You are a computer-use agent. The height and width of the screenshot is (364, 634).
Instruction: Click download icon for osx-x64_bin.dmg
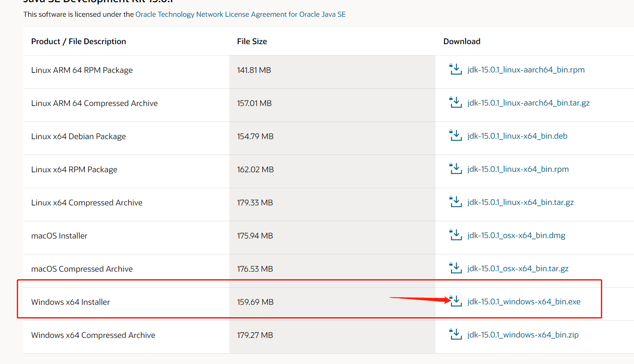[456, 235]
